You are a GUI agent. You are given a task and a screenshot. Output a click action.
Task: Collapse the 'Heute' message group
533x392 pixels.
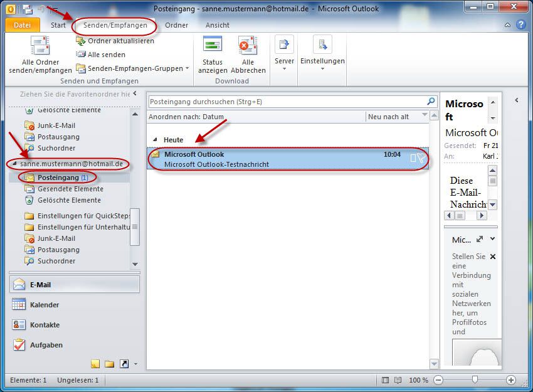[155, 140]
